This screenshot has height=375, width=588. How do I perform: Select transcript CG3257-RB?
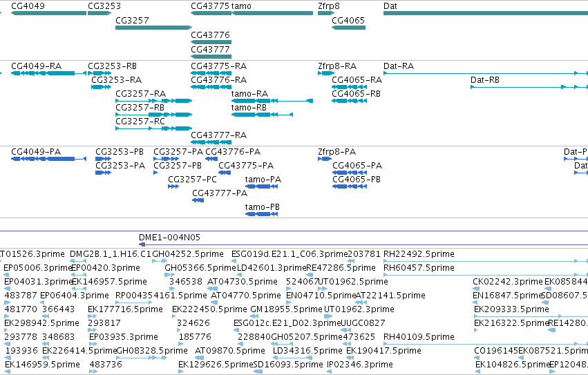[x=140, y=108]
